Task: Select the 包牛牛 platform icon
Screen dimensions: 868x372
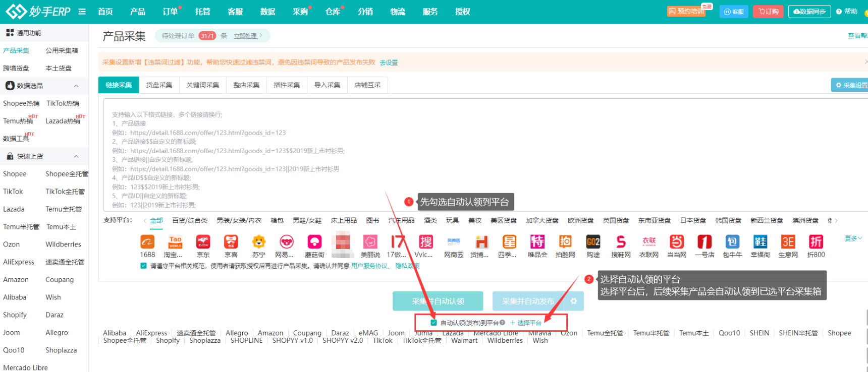Action: click(x=732, y=242)
